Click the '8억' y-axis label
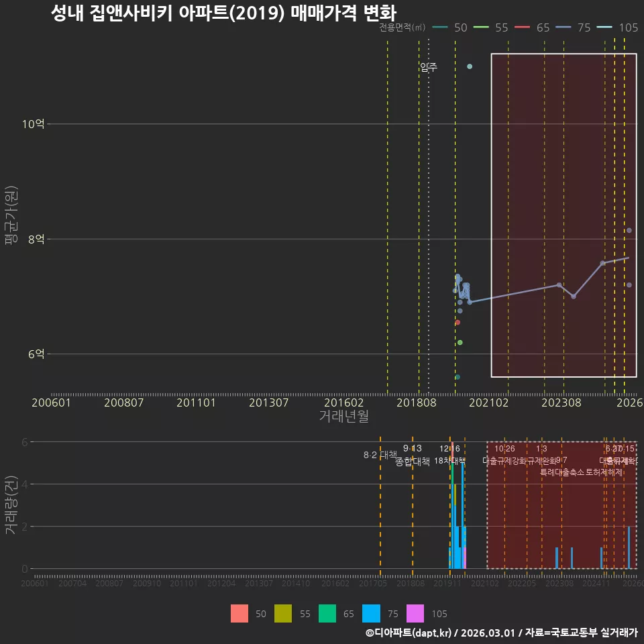 tap(36, 239)
